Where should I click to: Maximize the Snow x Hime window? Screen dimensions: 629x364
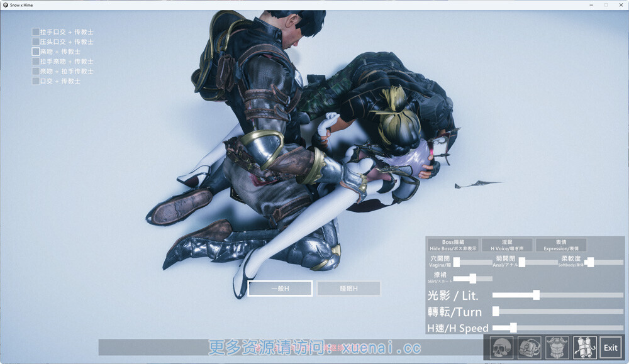click(x=606, y=4)
